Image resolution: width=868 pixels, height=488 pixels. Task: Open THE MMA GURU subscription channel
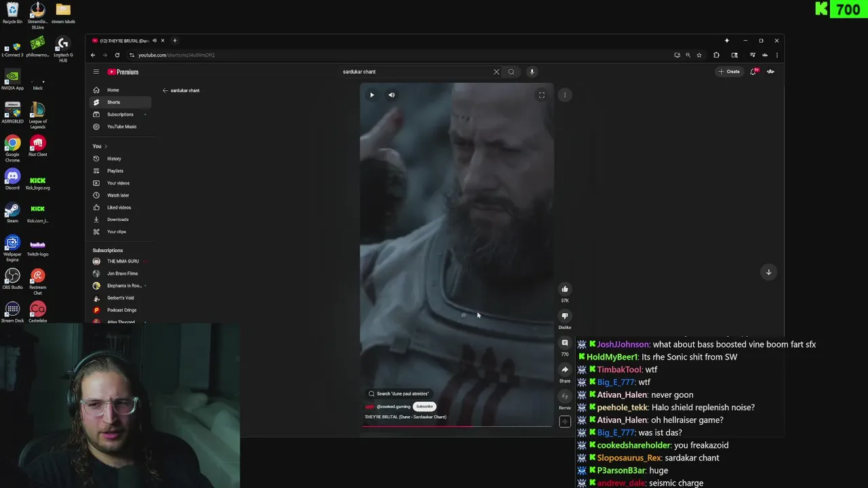click(x=120, y=262)
